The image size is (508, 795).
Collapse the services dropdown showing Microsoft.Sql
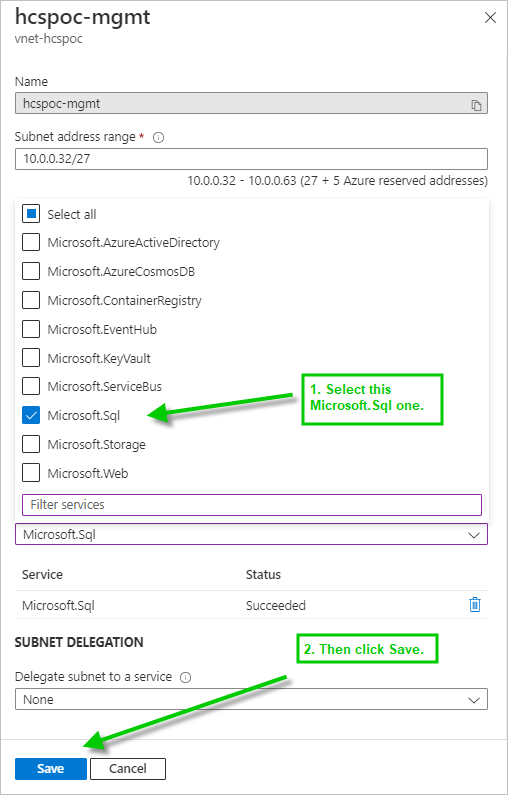251,534
